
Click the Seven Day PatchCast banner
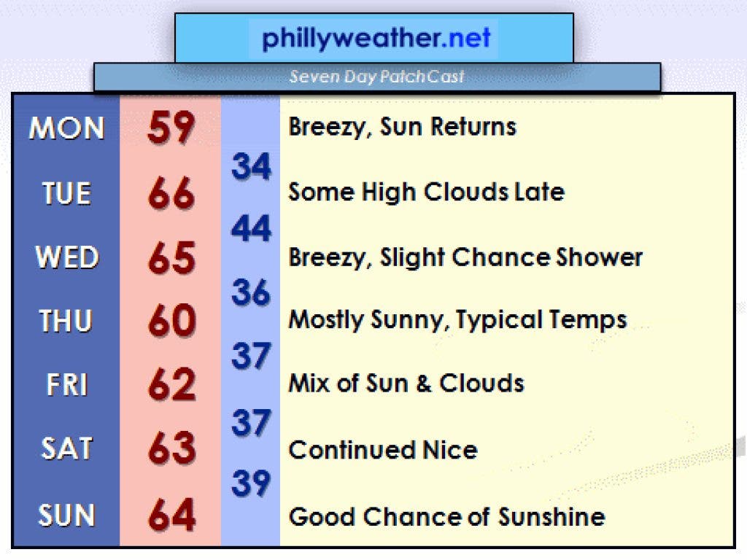(376, 77)
